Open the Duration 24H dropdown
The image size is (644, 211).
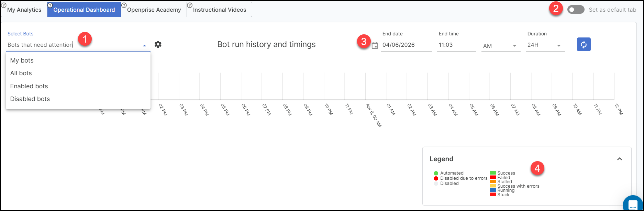click(545, 45)
